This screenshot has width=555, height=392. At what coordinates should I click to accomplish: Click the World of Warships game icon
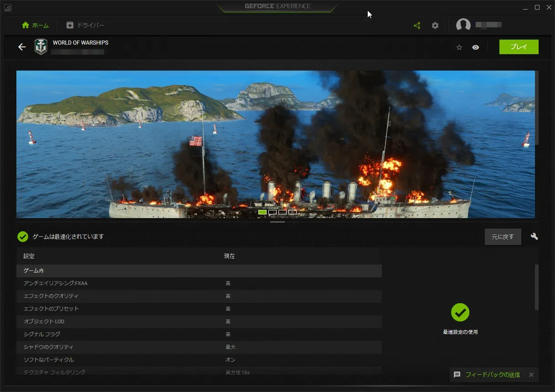[x=41, y=47]
